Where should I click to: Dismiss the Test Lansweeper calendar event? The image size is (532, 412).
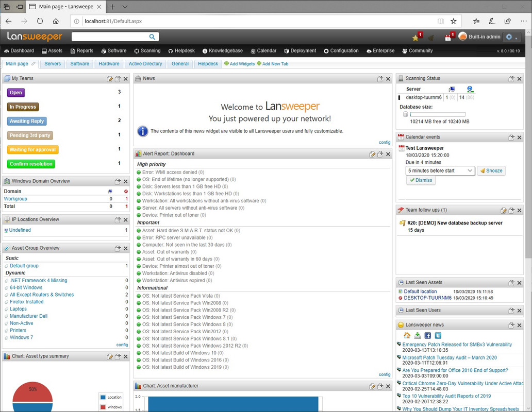421,180
